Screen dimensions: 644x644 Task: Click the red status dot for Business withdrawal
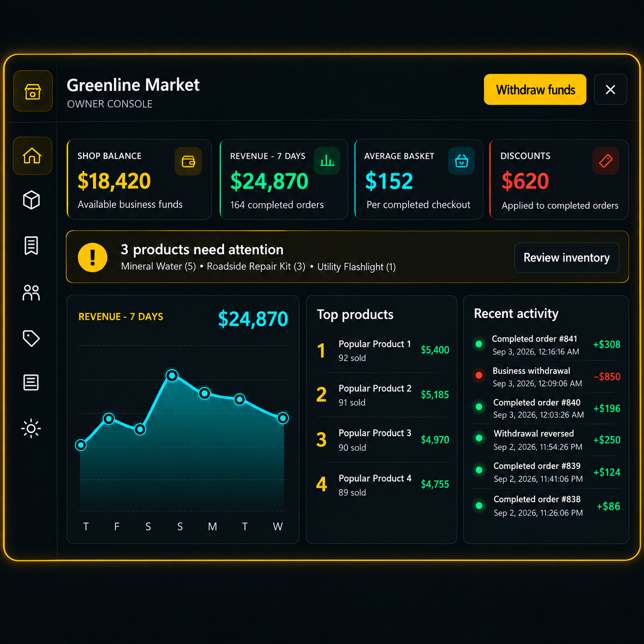[x=479, y=375]
